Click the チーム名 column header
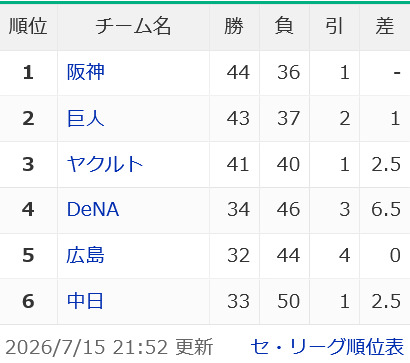The height and width of the screenshot is (363, 410). point(133,27)
